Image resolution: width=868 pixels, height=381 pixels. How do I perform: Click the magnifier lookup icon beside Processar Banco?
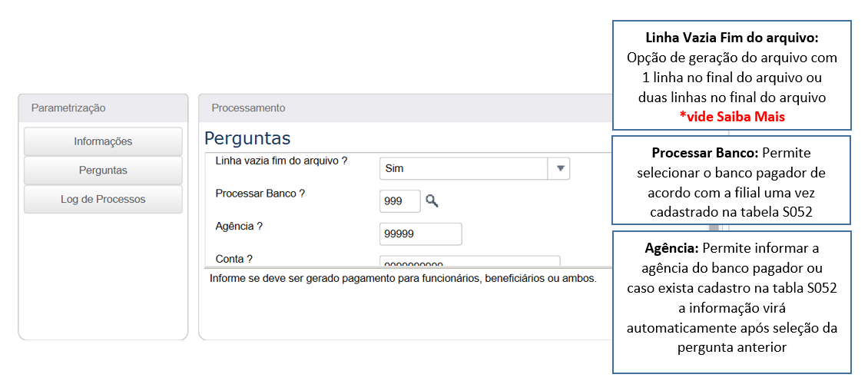(x=432, y=201)
